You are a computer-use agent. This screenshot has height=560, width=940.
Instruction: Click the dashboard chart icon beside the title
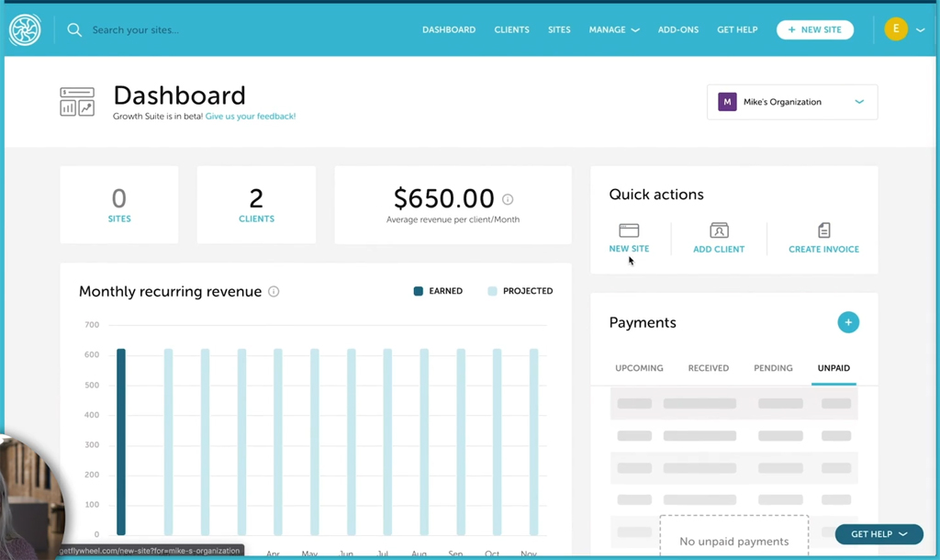tap(77, 102)
